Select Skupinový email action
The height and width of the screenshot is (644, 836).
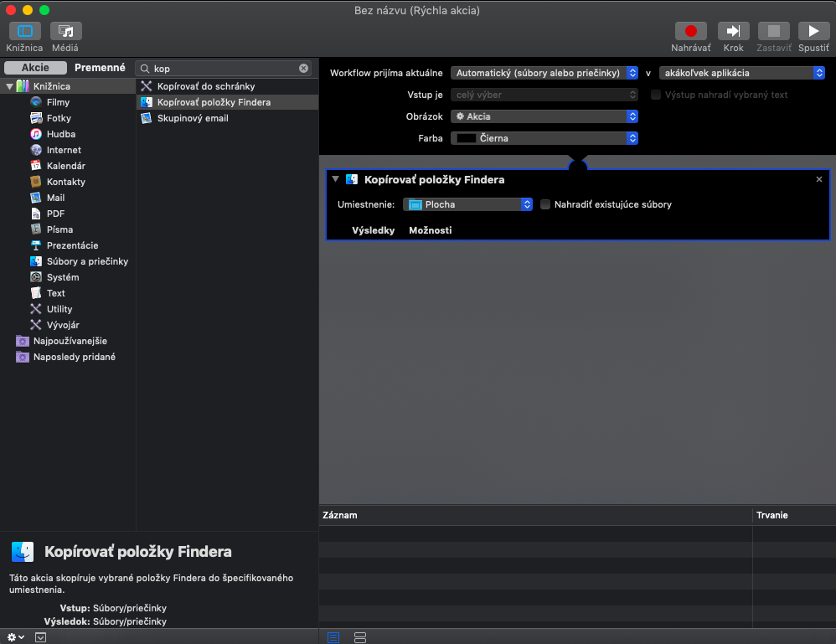pyautogui.click(x=227, y=118)
